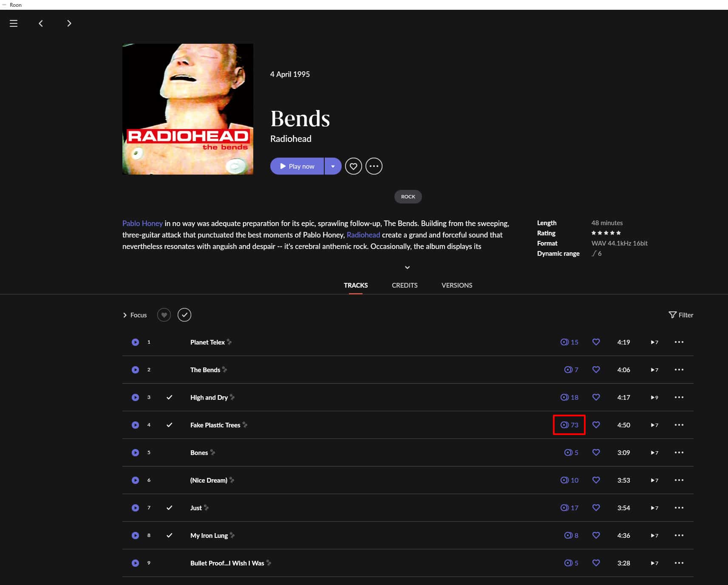Play the Just track

pyautogui.click(x=135, y=508)
